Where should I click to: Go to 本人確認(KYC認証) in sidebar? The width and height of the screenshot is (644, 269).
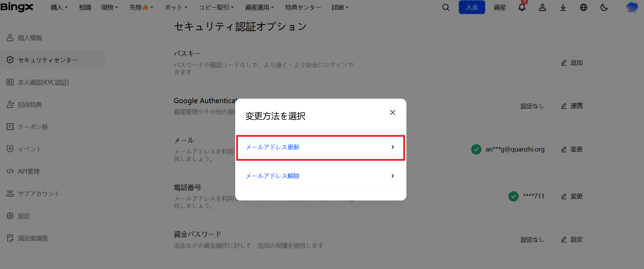[43, 83]
